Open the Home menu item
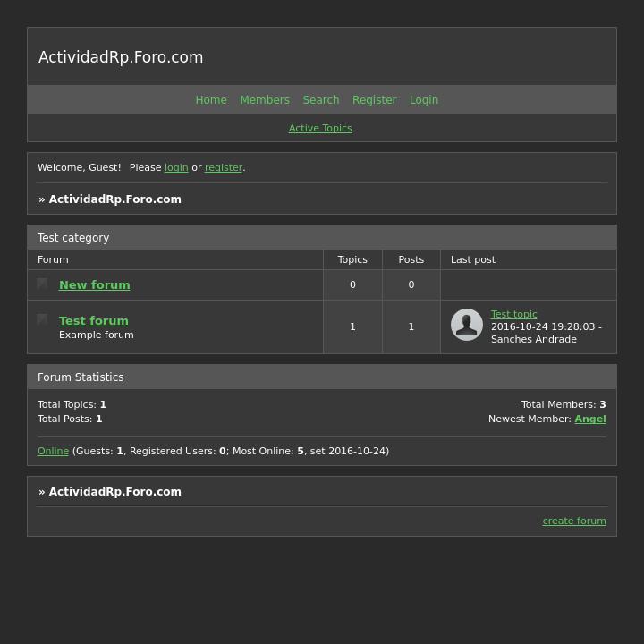Image resolution: width=644 pixels, height=644 pixels. pyautogui.click(x=211, y=100)
